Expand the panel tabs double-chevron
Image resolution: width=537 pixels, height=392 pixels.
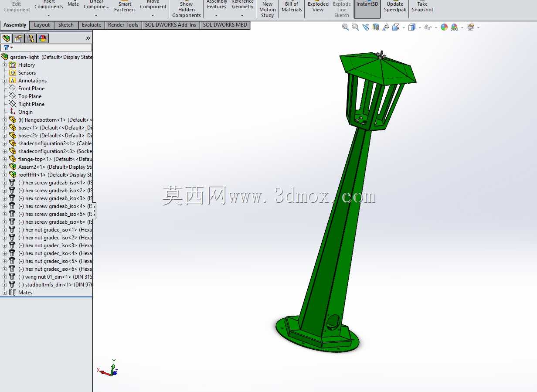tap(88, 38)
